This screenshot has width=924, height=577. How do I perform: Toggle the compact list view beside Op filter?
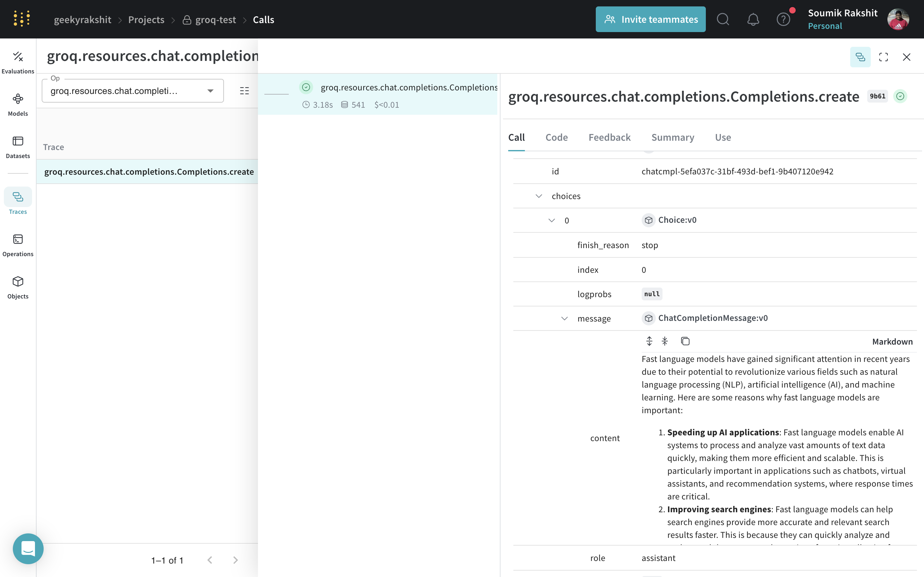pos(244,90)
